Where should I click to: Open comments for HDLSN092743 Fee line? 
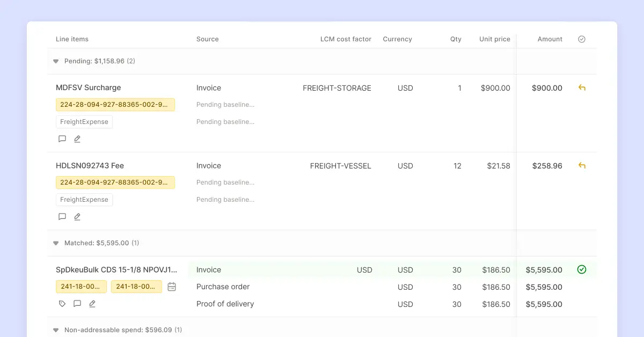coord(62,217)
